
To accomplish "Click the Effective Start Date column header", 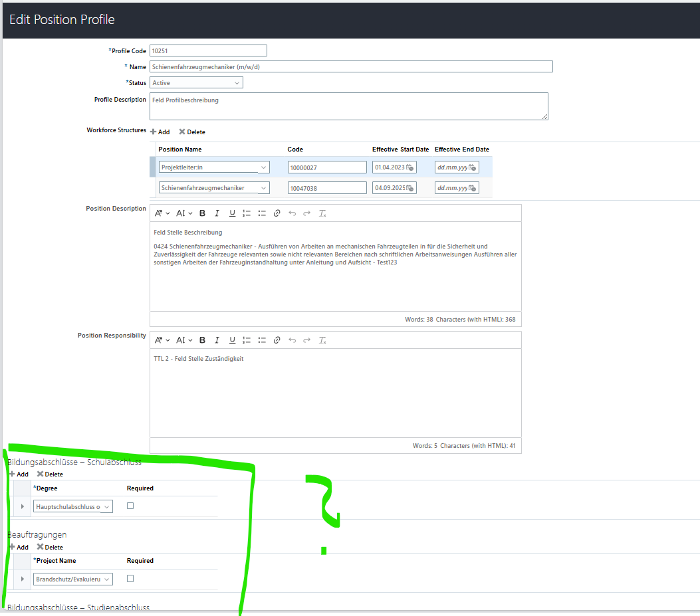I will tap(400, 149).
